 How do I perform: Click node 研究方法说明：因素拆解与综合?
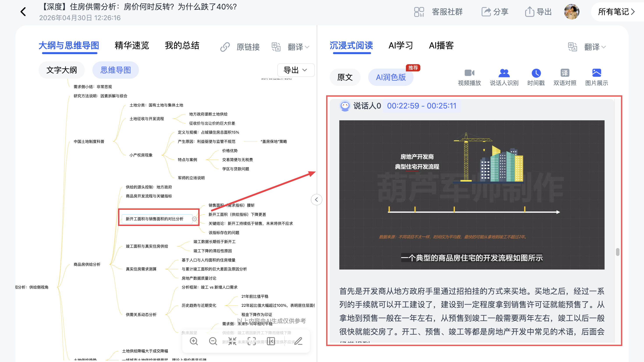(x=101, y=96)
